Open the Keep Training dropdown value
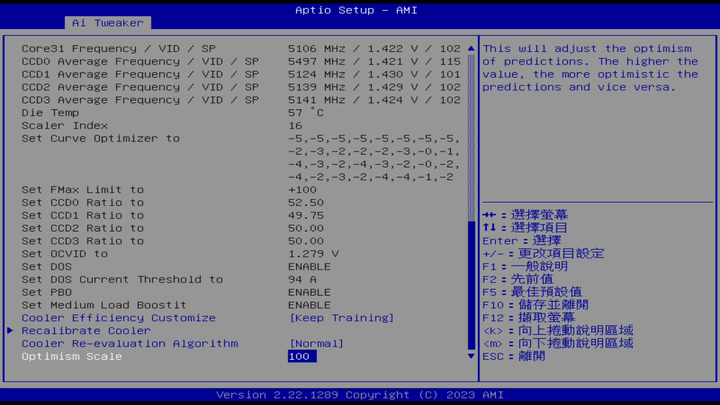The image size is (720, 405). click(x=342, y=318)
